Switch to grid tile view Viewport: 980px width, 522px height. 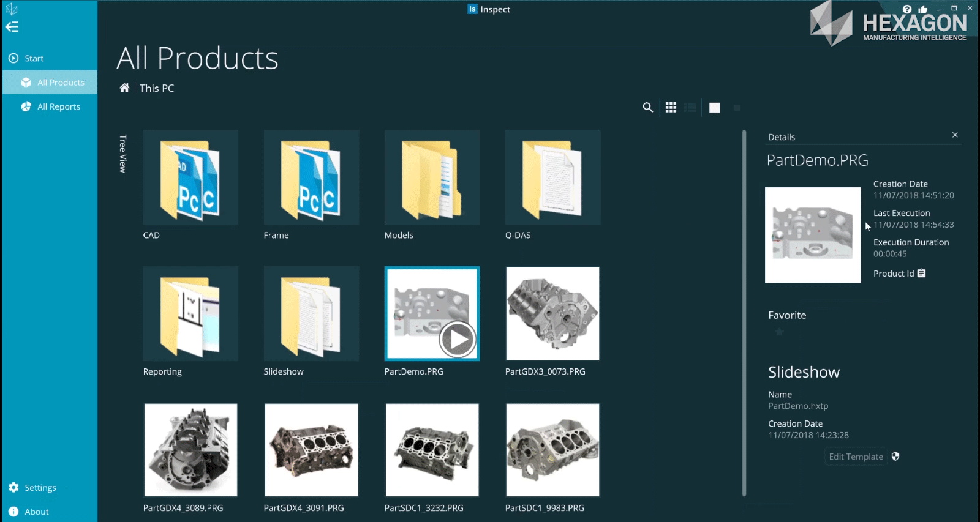click(x=671, y=108)
